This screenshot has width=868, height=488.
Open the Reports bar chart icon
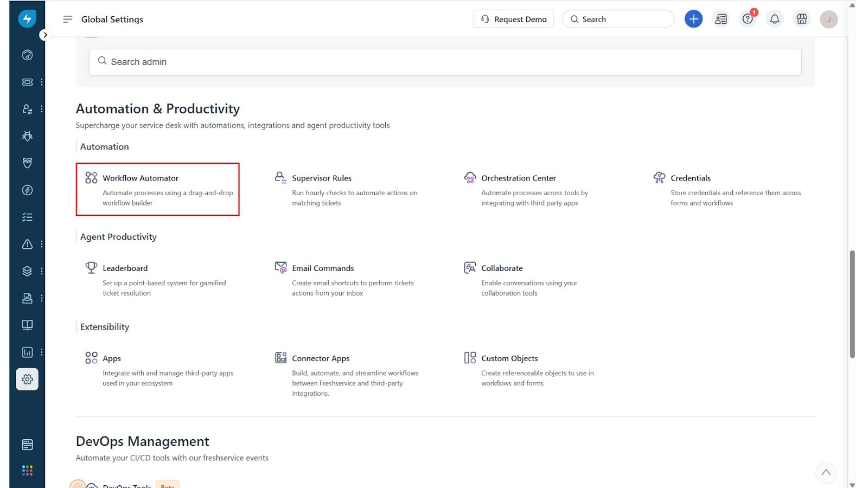[x=27, y=352]
